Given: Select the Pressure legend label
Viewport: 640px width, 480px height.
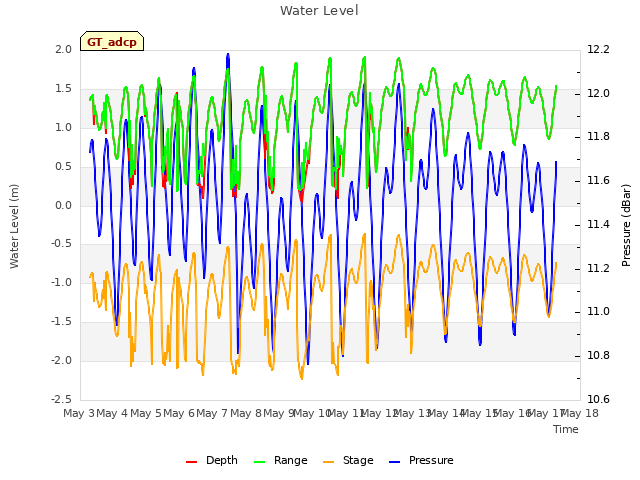Looking at the screenshot, I should pos(431,460).
